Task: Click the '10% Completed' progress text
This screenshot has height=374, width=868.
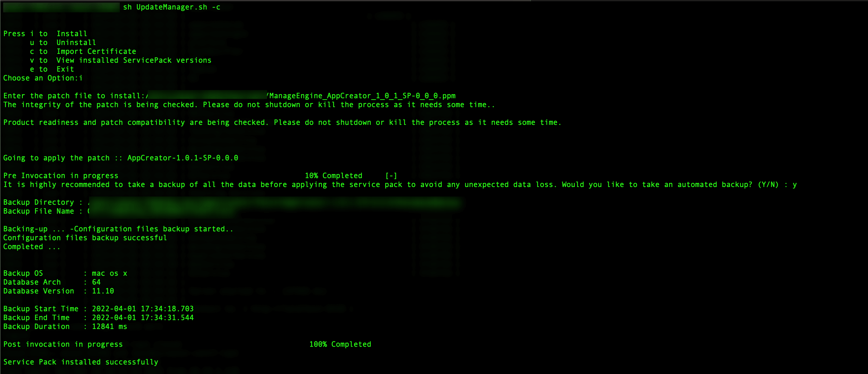Action: coord(334,176)
